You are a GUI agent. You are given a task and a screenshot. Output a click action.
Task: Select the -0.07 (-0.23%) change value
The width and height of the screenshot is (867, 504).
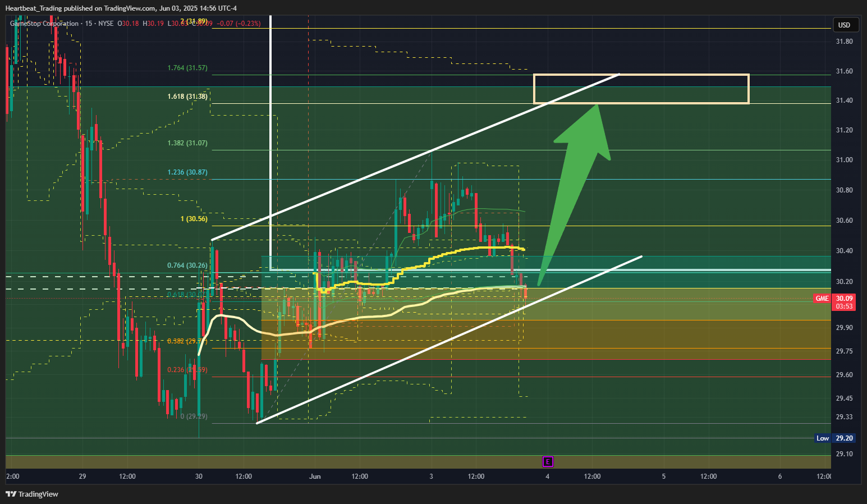238,24
